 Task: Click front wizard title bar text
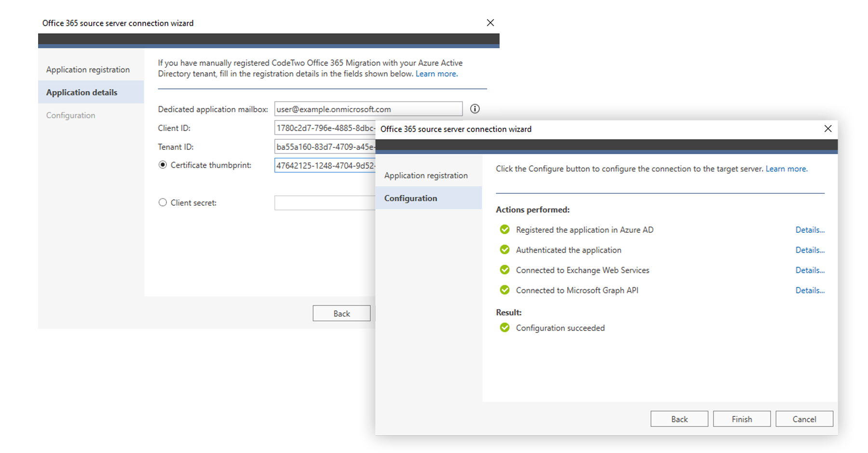pyautogui.click(x=456, y=129)
